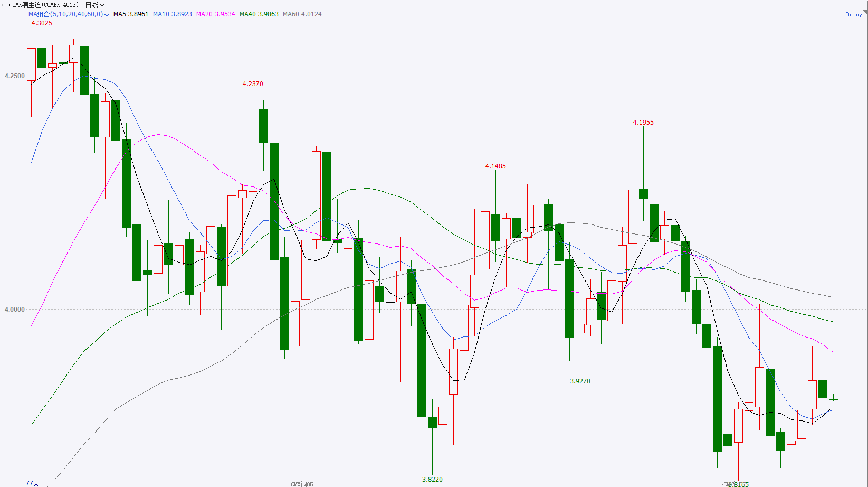868x487 pixels.
Task: Select the MA60 4.0124 legend value
Action: click(x=302, y=14)
